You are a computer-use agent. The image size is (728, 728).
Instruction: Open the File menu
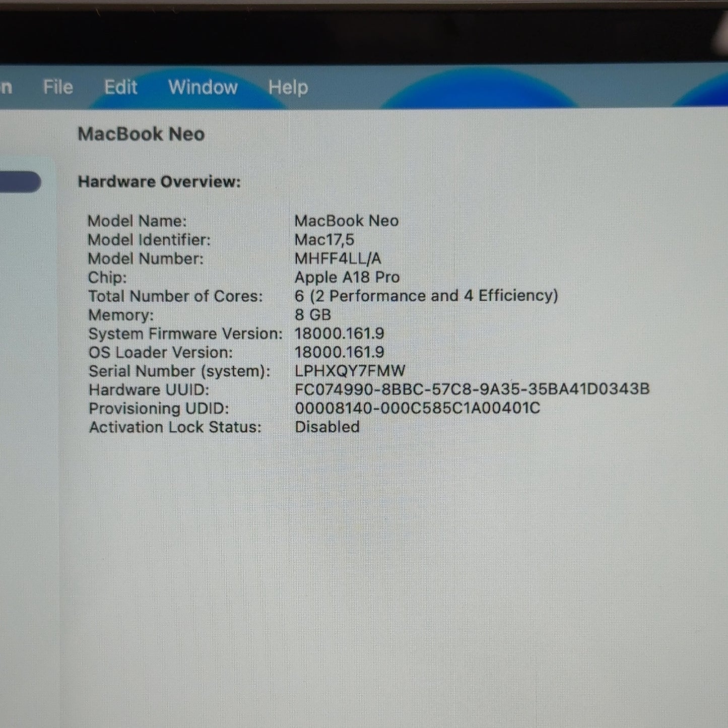point(58,87)
